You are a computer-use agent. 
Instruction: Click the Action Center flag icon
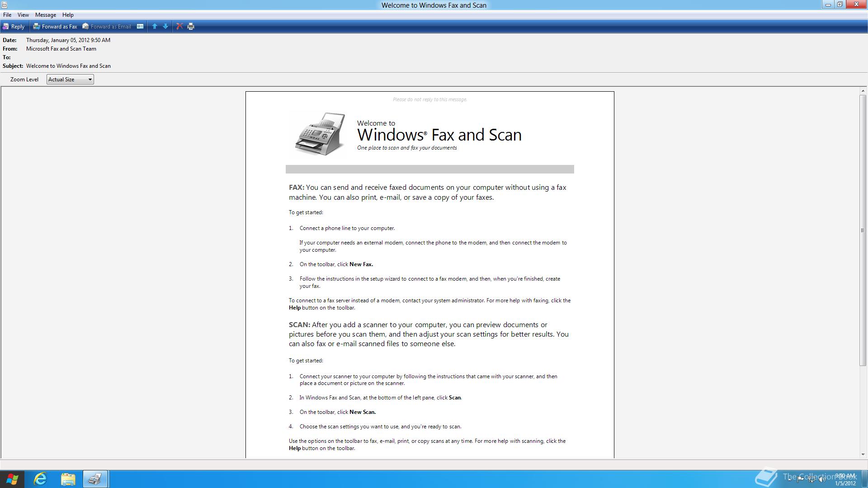[801, 479]
